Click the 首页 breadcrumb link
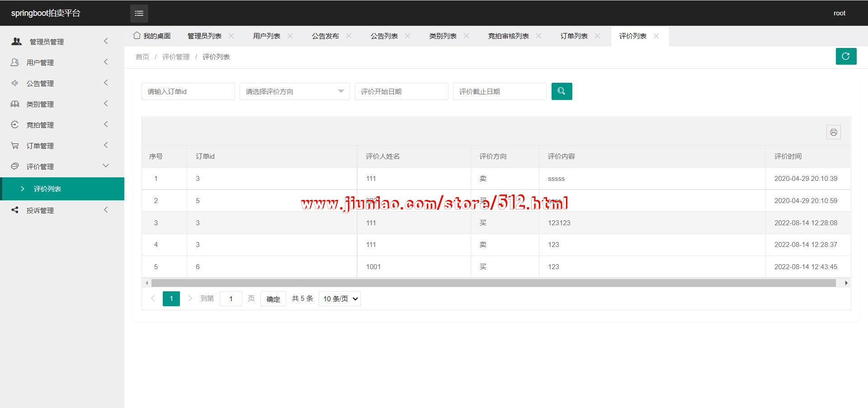868x408 pixels. coord(142,57)
